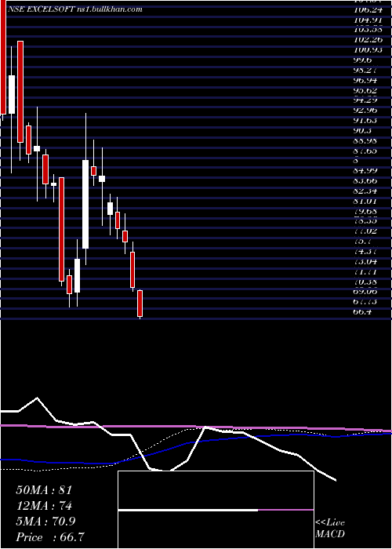This screenshot has width=392, height=549.
Task: Click the 84.99 price axis label
Action: pyautogui.click(x=365, y=171)
